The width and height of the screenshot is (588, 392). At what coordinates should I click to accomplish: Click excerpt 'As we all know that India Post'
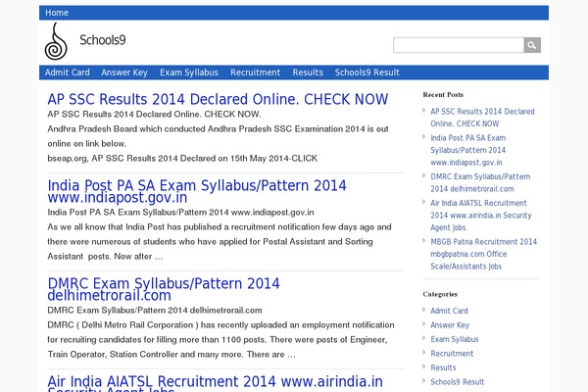coord(107,227)
